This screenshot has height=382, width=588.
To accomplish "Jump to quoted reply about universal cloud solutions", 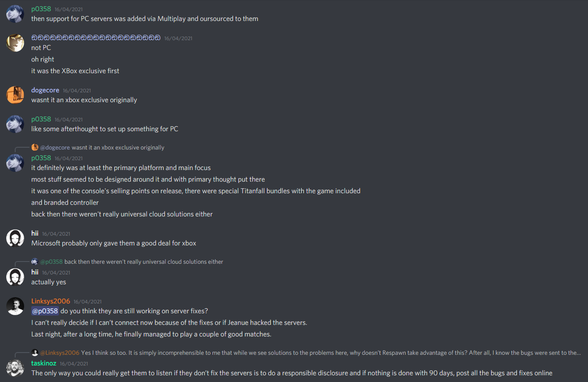I will click(144, 262).
